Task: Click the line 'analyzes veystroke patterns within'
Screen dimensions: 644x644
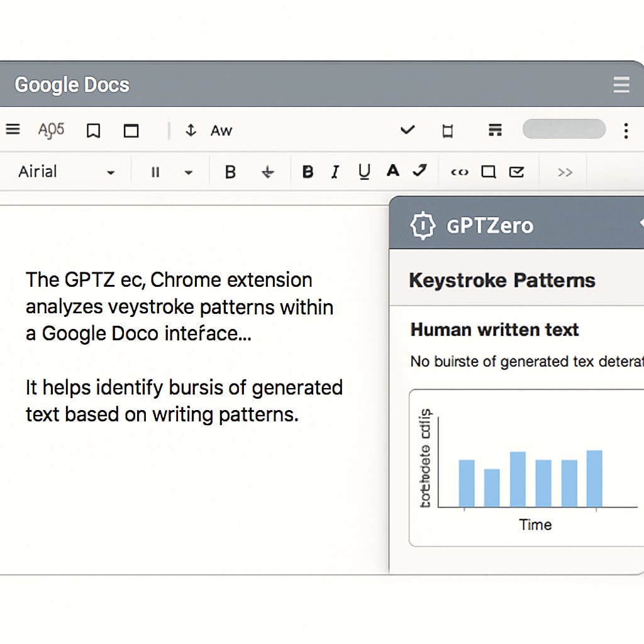Action: coord(179,307)
